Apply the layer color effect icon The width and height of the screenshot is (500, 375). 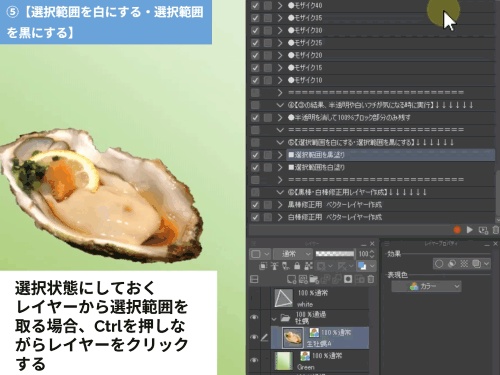tap(476, 264)
